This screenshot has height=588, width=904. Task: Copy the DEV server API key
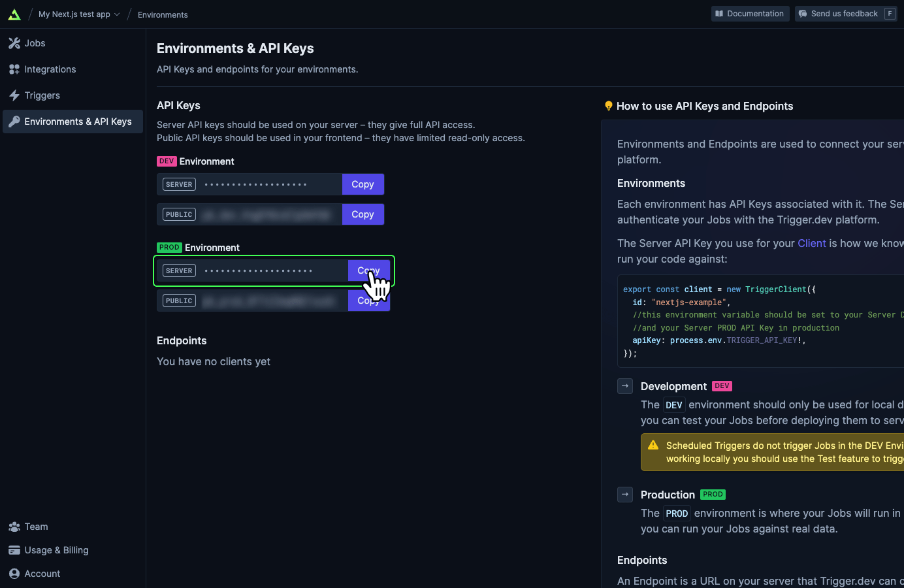[363, 184]
